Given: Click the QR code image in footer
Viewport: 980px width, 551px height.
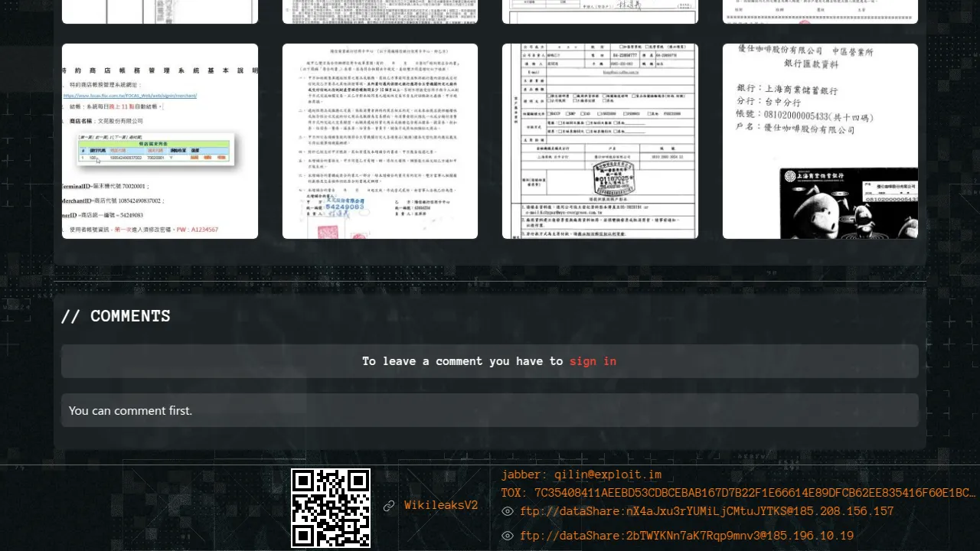Looking at the screenshot, I should point(331,508).
